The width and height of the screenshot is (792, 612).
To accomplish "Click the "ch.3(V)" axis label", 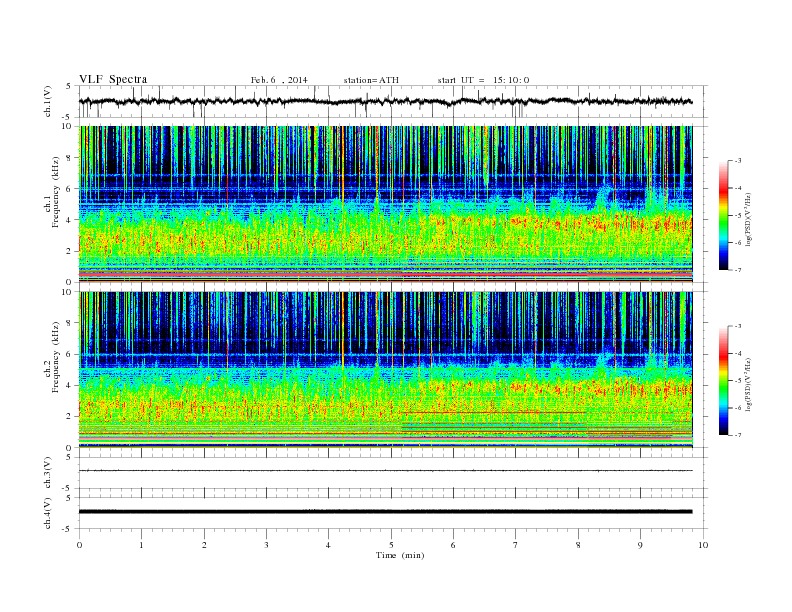I will coord(48,473).
